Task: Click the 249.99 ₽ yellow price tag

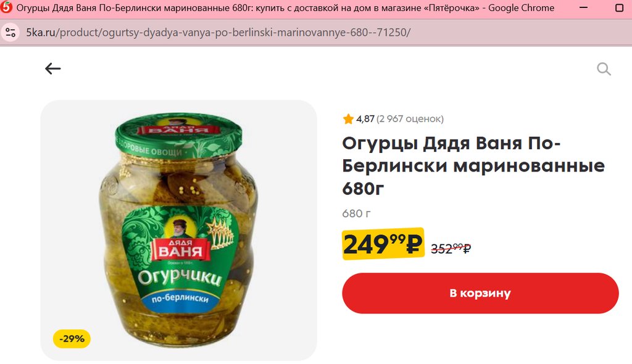Action: tap(383, 244)
